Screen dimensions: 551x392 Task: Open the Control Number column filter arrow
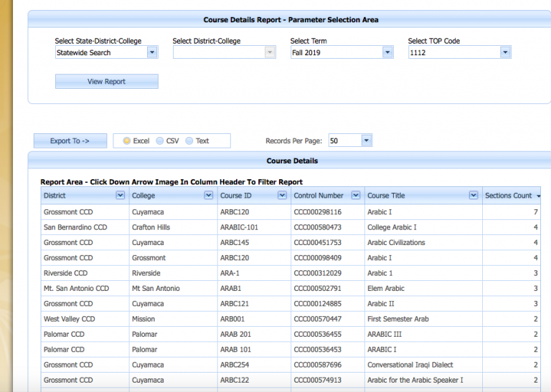[356, 195]
